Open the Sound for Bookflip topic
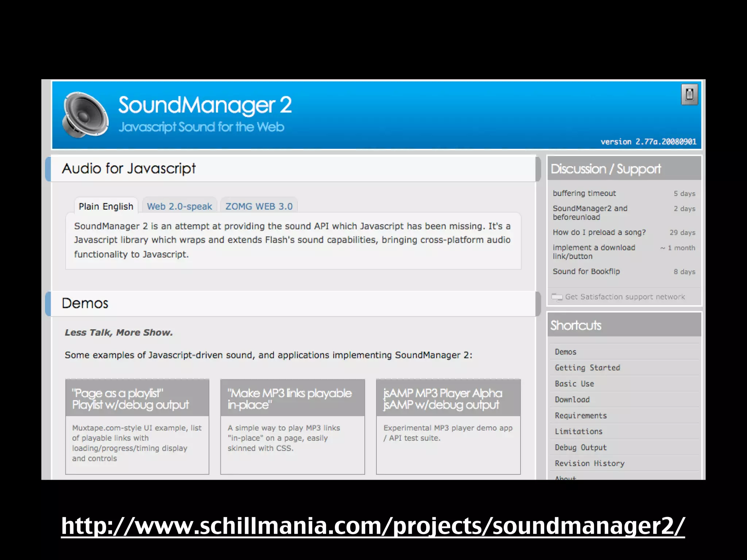 pos(586,271)
